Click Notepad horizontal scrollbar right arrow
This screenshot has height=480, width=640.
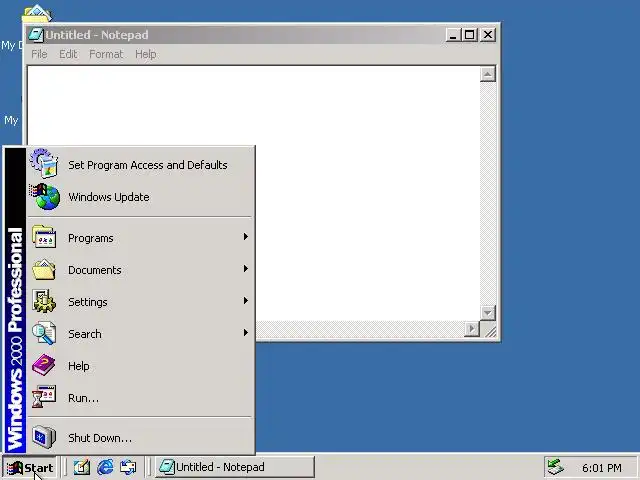click(x=472, y=329)
